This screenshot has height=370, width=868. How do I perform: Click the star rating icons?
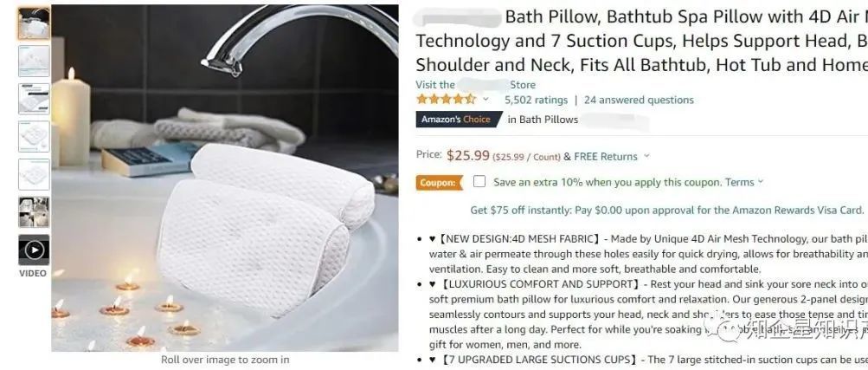[x=447, y=100]
